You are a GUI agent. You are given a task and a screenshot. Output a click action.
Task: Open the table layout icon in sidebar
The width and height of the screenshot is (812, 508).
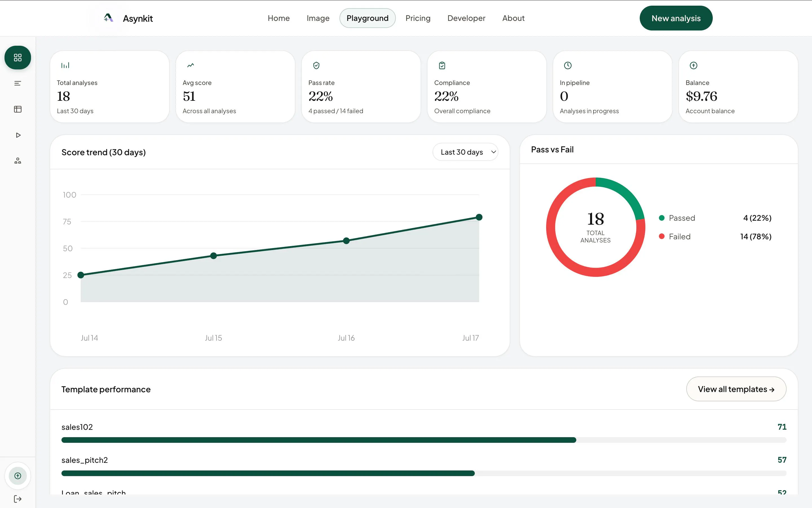point(17,109)
